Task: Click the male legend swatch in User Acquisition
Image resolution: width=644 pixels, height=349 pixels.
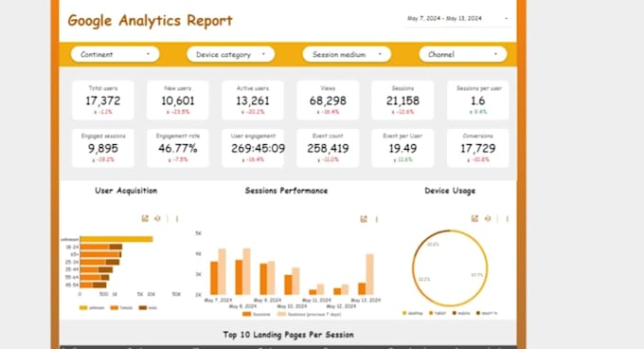Action: coord(142,307)
